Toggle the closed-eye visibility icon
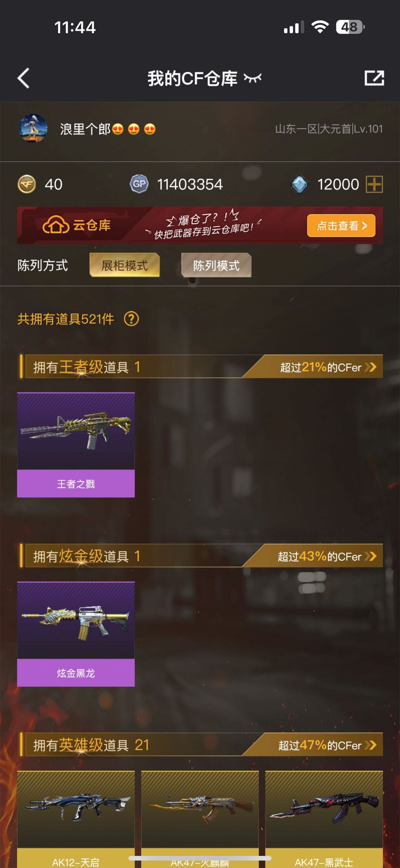 pos(253,78)
